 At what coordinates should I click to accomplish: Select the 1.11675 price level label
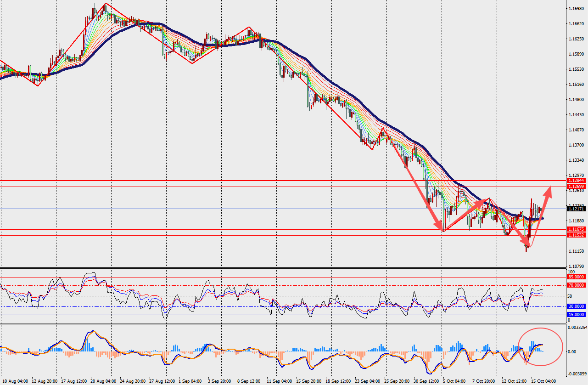pos(576,229)
